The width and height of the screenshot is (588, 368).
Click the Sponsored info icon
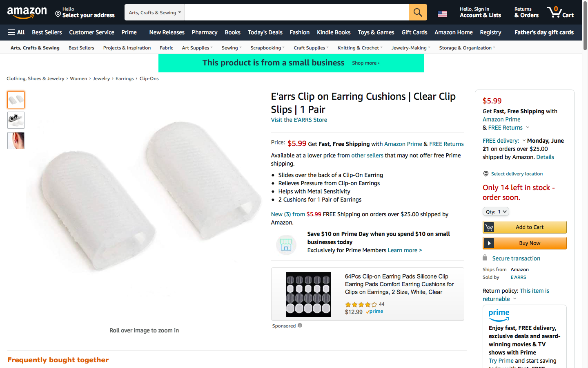(x=300, y=325)
